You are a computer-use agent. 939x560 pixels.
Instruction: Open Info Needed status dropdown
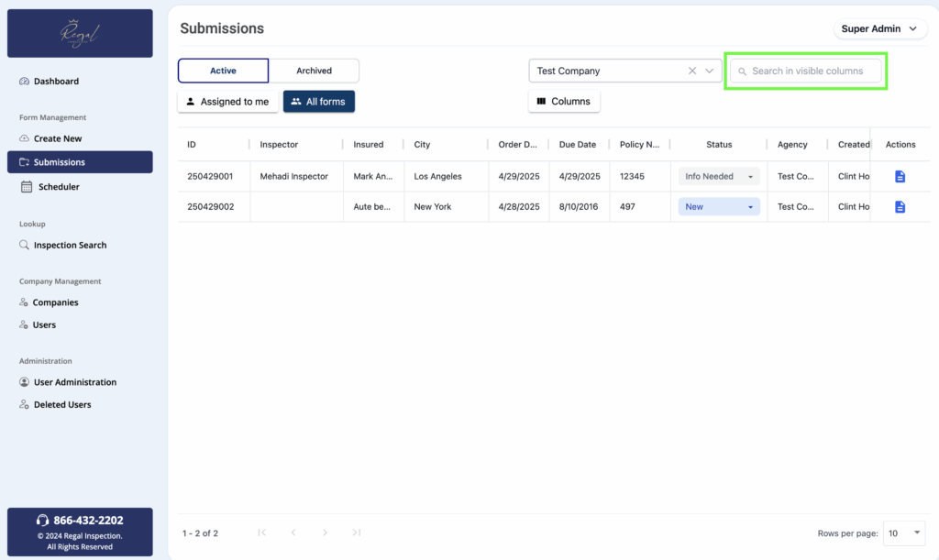719,177
